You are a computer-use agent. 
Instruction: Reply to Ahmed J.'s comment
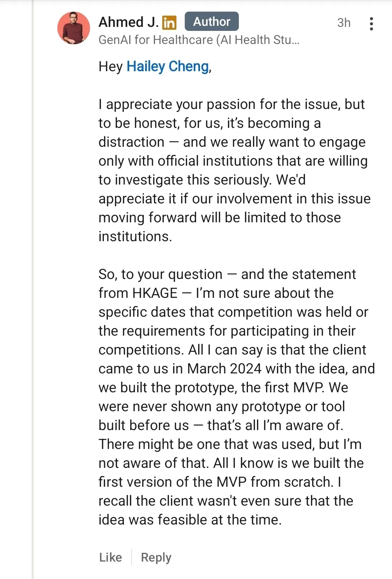tap(156, 557)
